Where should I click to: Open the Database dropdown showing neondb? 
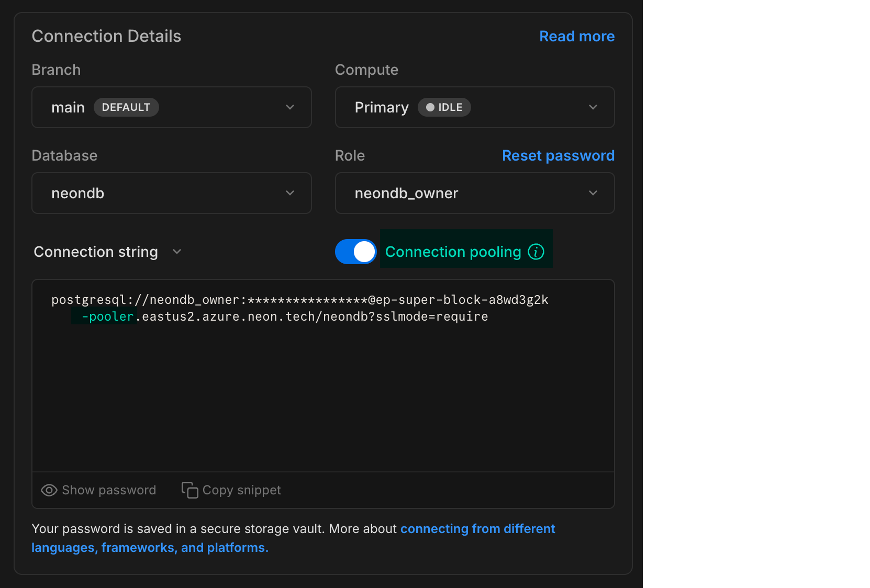click(x=172, y=193)
